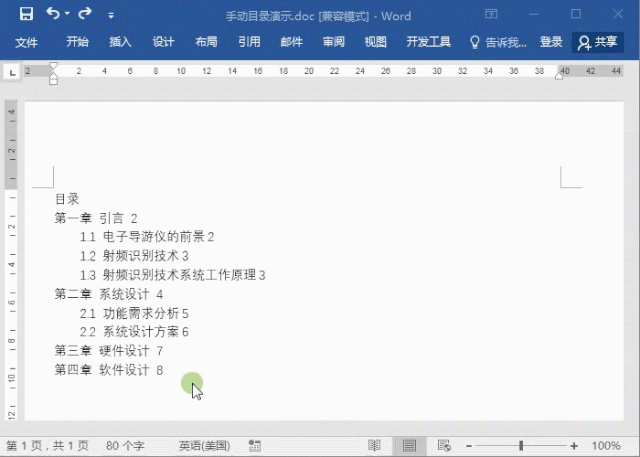Open ribbon display options

click(491, 14)
